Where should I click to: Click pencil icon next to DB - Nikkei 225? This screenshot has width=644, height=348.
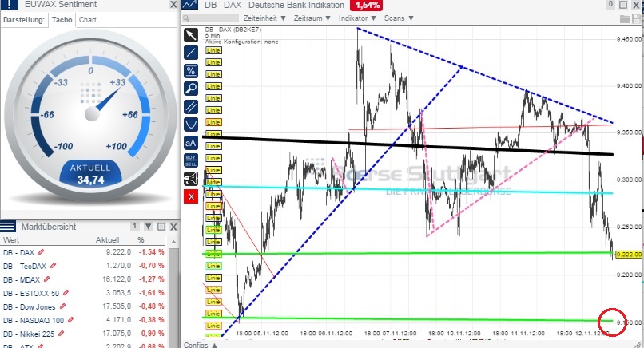(62, 333)
